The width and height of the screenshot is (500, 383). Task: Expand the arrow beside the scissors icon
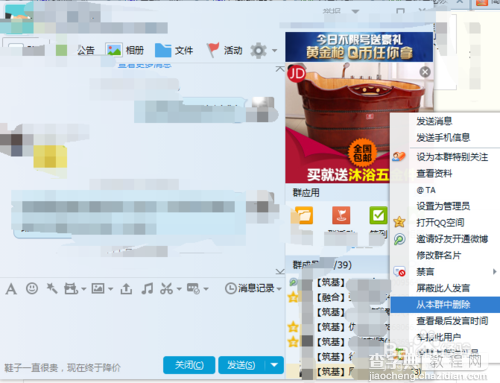pos(179,289)
